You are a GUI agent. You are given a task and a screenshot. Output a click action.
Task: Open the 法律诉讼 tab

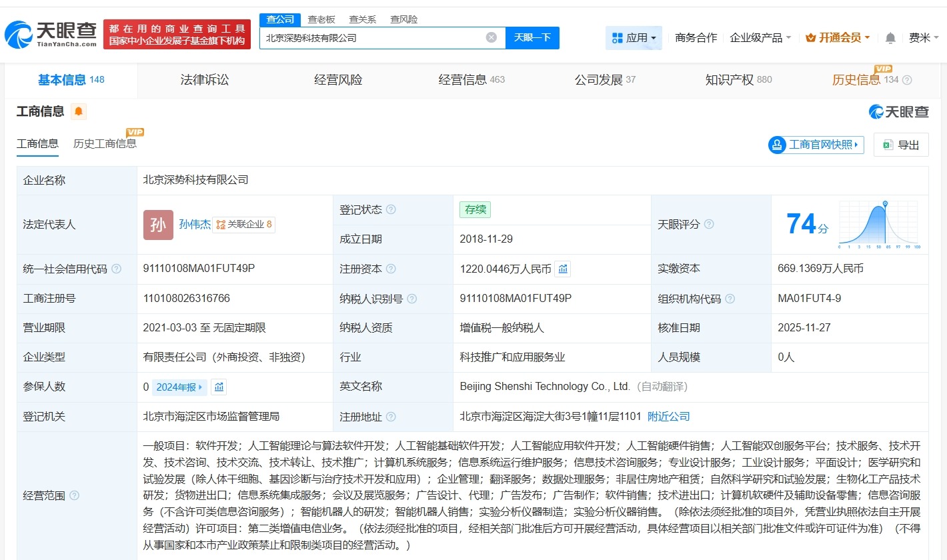(x=204, y=79)
